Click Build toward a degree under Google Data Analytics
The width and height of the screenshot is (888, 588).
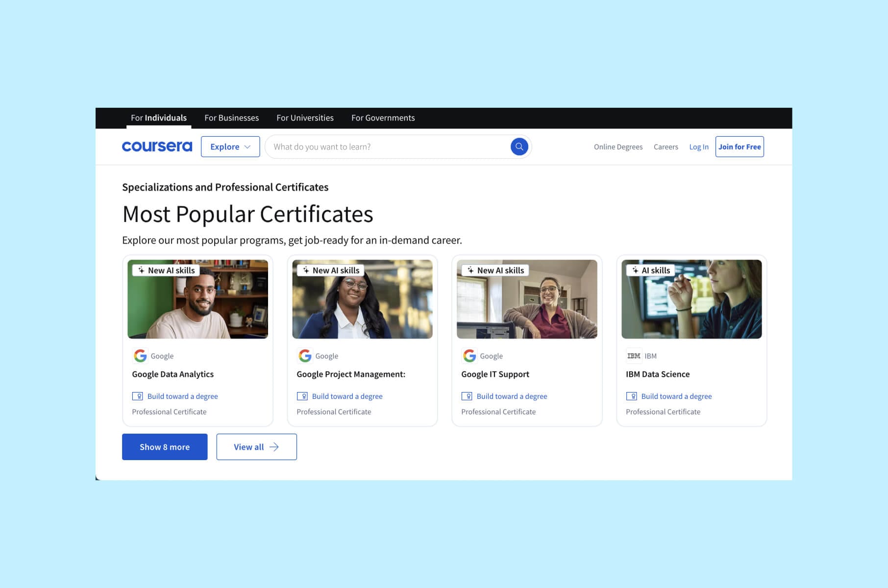coord(183,396)
